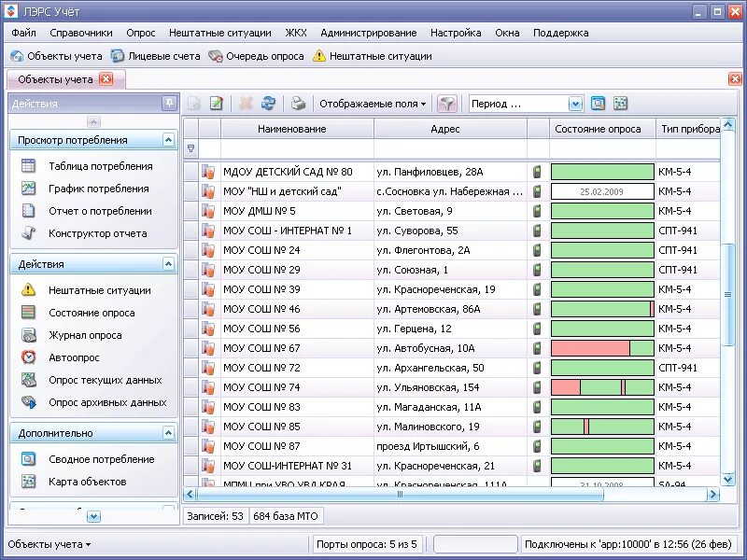
Task: Click phone icon in МОУ ДМШ № 5 row
Action: pos(538,211)
